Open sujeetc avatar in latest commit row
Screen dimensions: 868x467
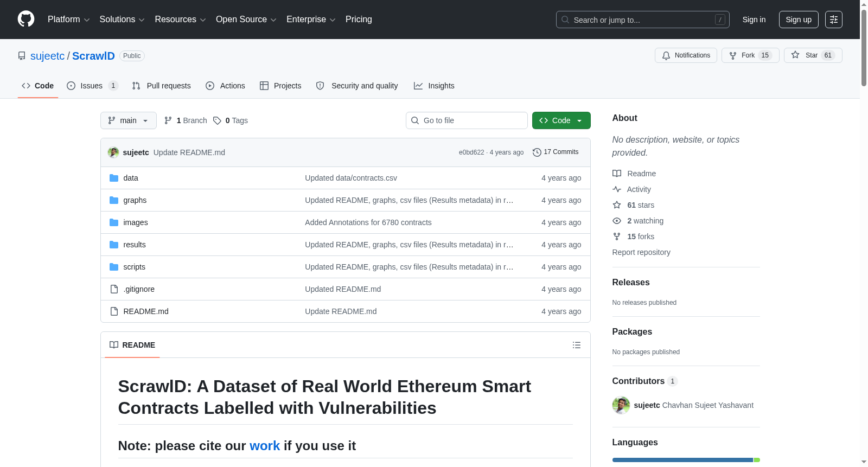(x=113, y=152)
